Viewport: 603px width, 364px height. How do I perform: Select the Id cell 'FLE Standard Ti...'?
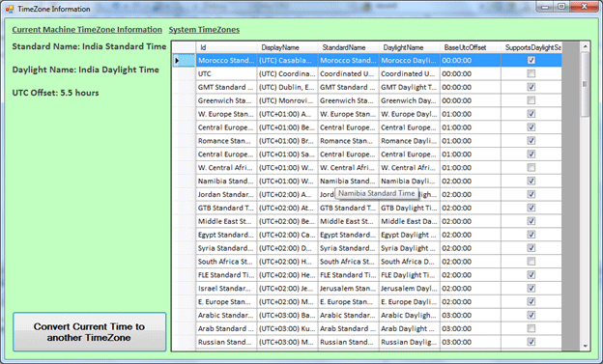(x=226, y=275)
